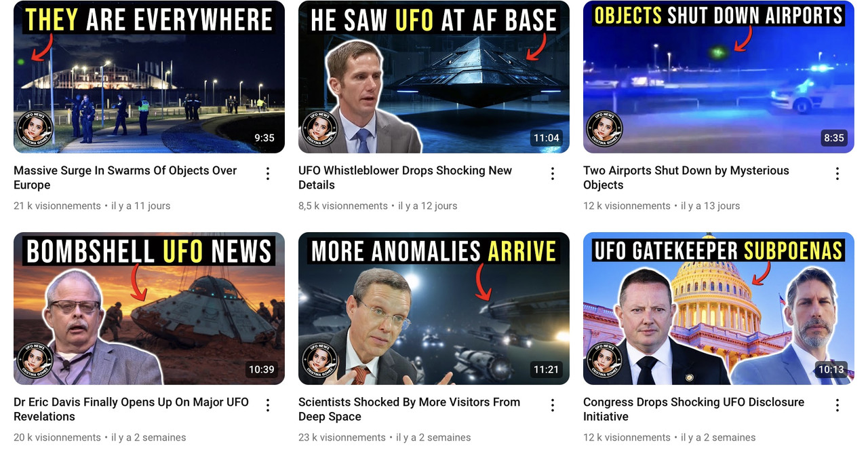The height and width of the screenshot is (452, 868).
Task: Click title 'Two Airports Shut Down by Mysterious Objects'
Action: click(x=686, y=178)
